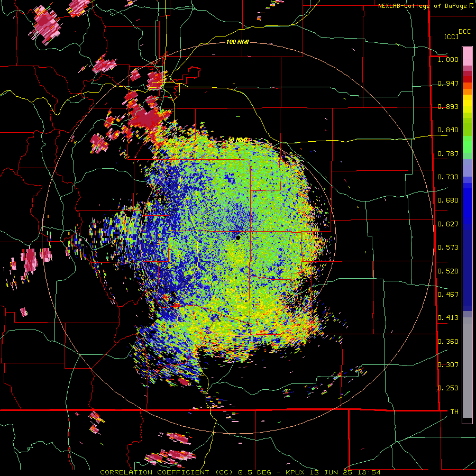Image resolution: width=476 pixels, height=476 pixels.
Task: Click the 1.000 legend value
Action: click(448, 59)
